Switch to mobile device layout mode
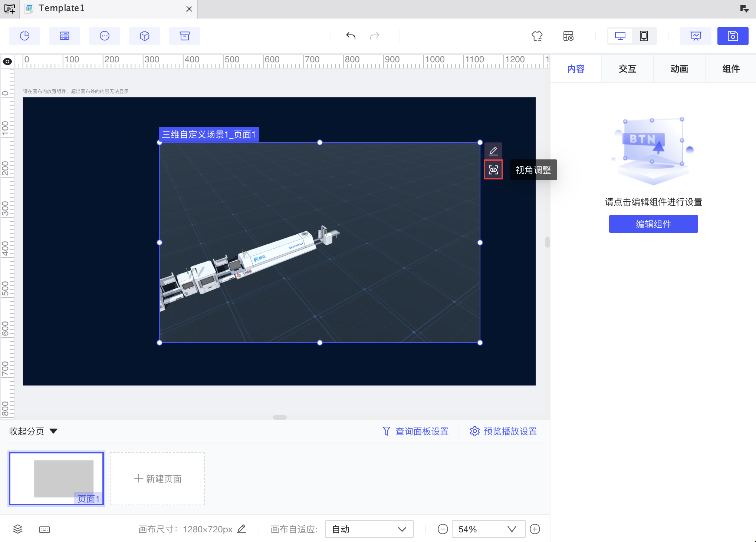The height and width of the screenshot is (542, 756). click(644, 36)
